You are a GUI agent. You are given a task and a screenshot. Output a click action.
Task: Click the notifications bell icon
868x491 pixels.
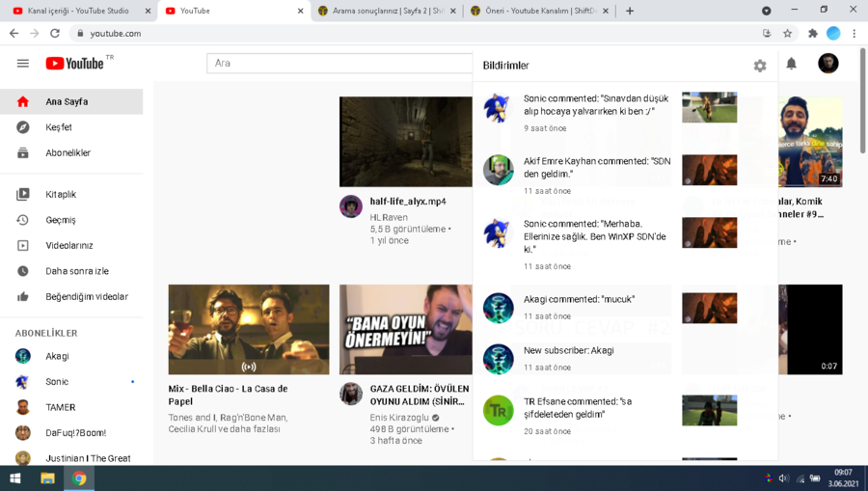click(791, 64)
